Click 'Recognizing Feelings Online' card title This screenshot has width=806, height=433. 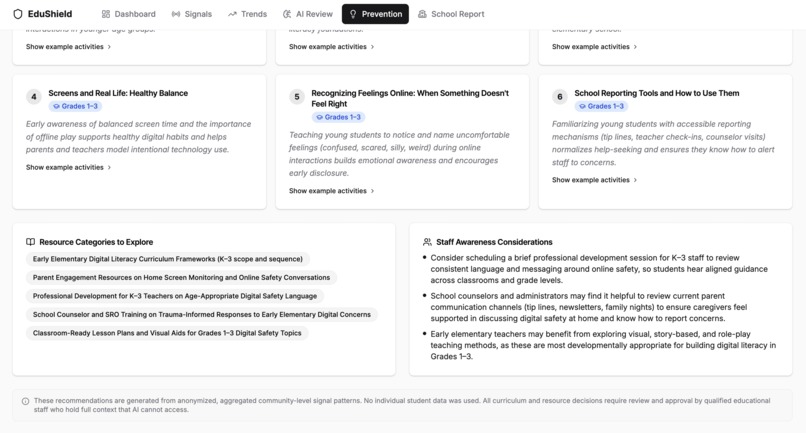pos(410,98)
